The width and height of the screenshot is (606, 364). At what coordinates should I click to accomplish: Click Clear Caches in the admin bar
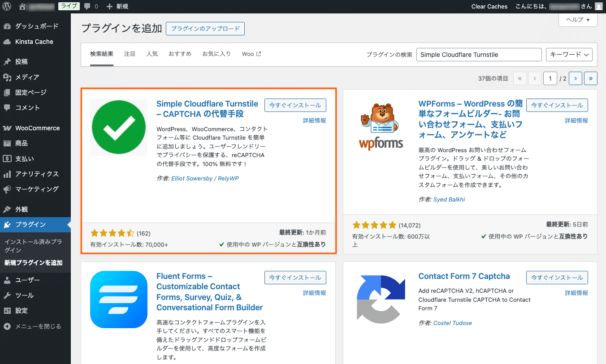pyautogui.click(x=489, y=6)
